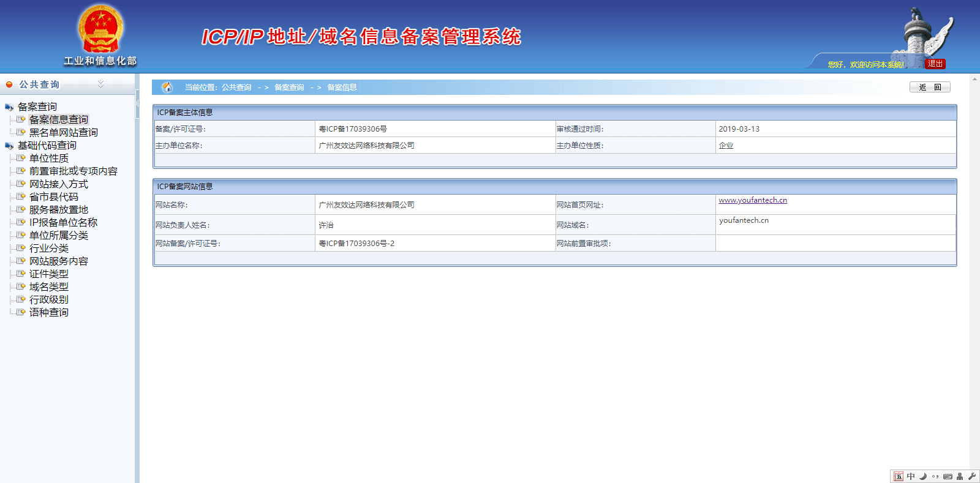Click the home icon in the breadcrumb bar
Viewport: 980px width, 483px height.
click(167, 88)
